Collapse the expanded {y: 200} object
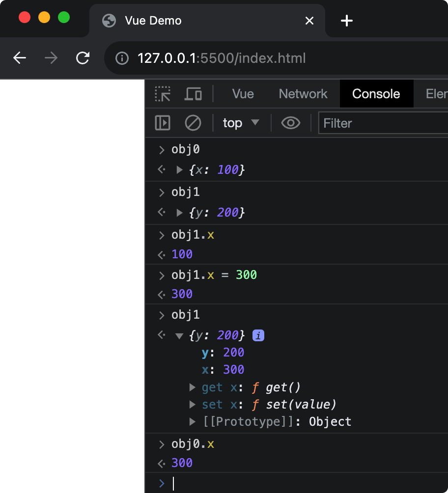 click(x=179, y=336)
